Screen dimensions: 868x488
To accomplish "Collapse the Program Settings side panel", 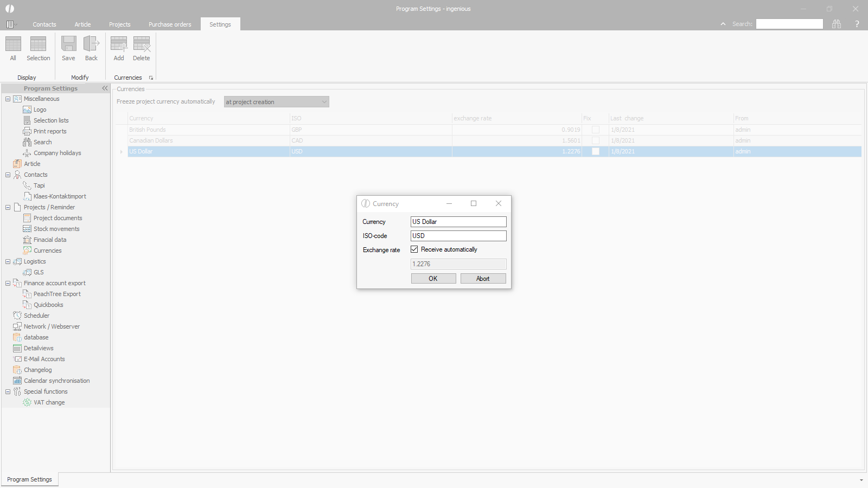I will click(x=105, y=88).
